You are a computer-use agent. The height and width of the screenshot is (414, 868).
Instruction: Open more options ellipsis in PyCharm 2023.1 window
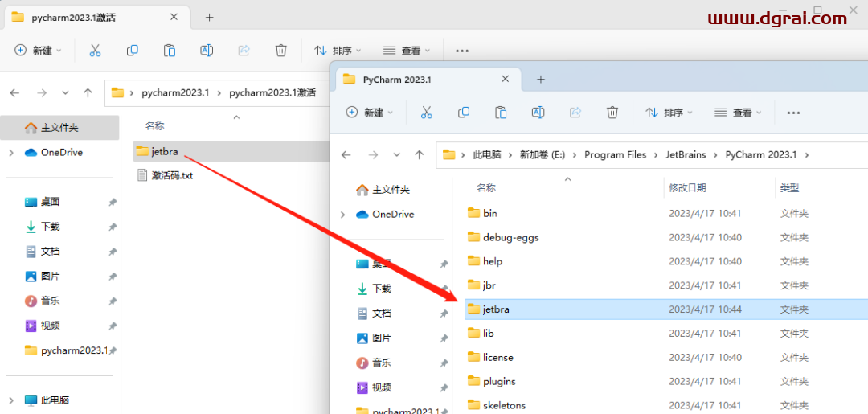pyautogui.click(x=794, y=113)
